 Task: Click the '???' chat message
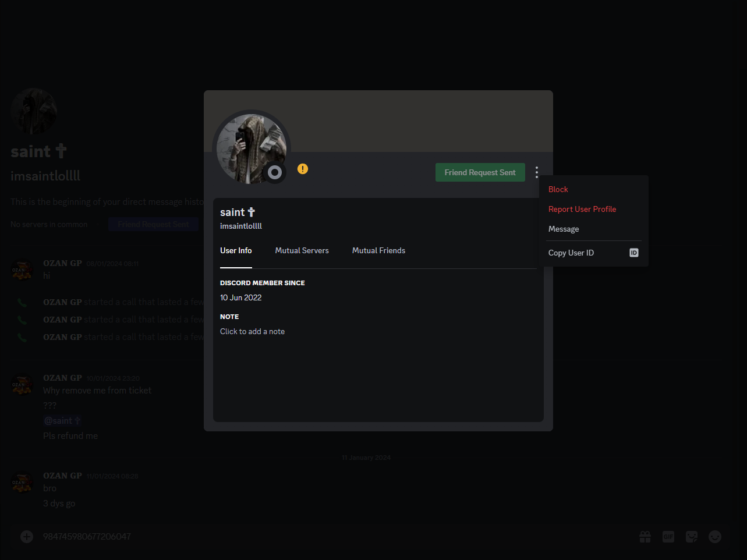[x=49, y=406]
